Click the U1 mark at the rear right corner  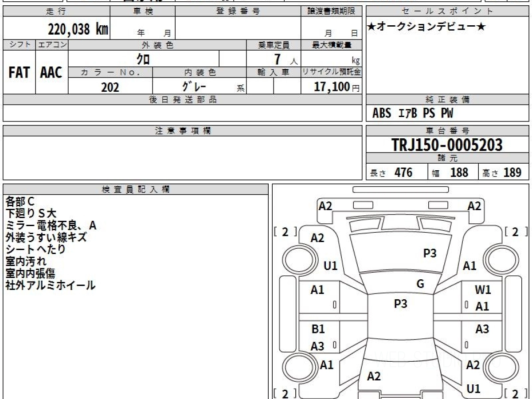(474, 389)
